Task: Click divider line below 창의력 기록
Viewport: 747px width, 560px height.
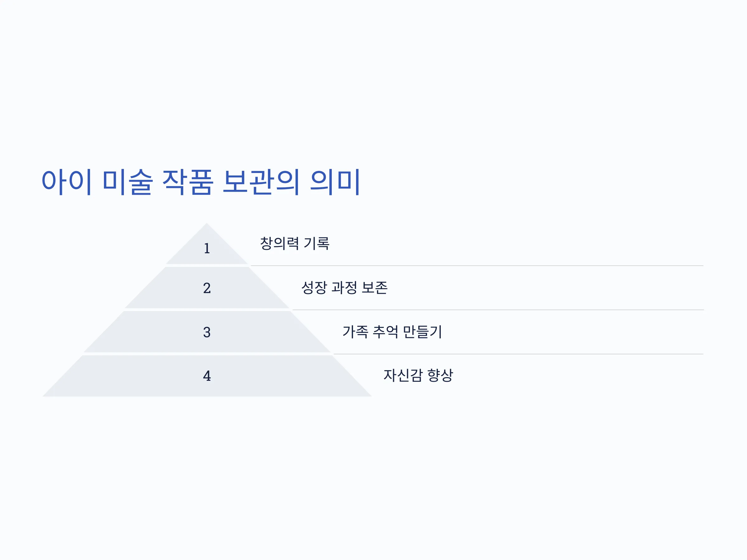Action: (x=477, y=266)
